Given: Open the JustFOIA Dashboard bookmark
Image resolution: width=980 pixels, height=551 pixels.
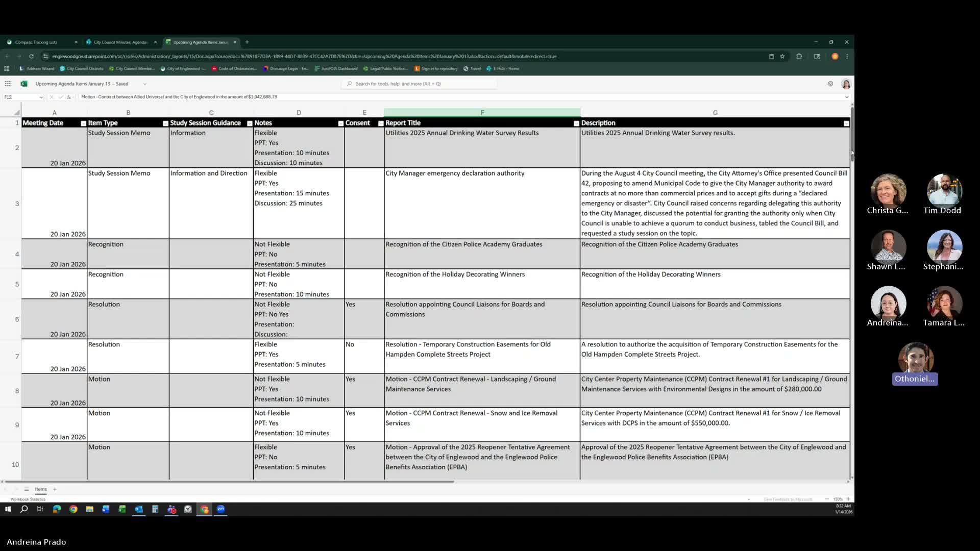Looking at the screenshot, I should 336,68.
